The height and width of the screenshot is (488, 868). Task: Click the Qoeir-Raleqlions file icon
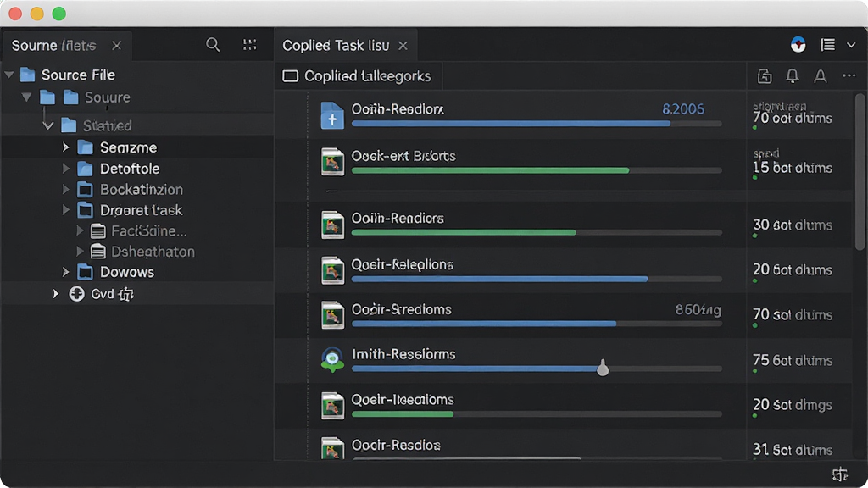tap(332, 270)
